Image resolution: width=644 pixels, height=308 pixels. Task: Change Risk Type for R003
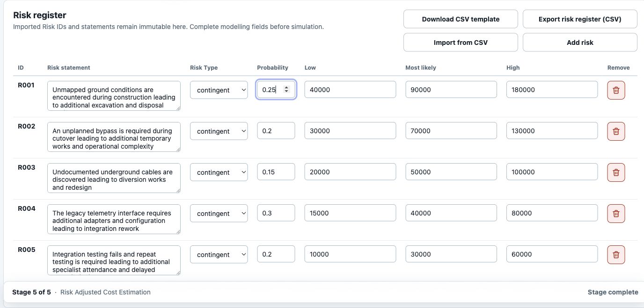click(x=219, y=172)
